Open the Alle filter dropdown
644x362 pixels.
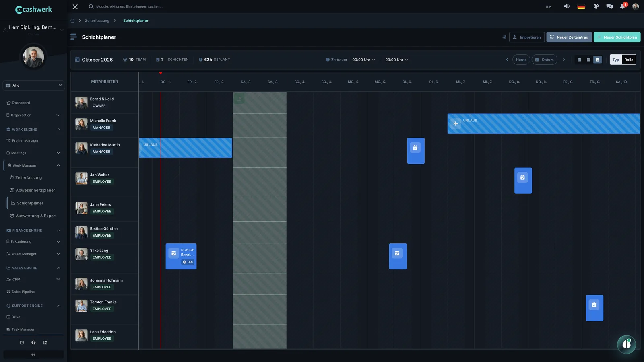pyautogui.click(x=34, y=85)
